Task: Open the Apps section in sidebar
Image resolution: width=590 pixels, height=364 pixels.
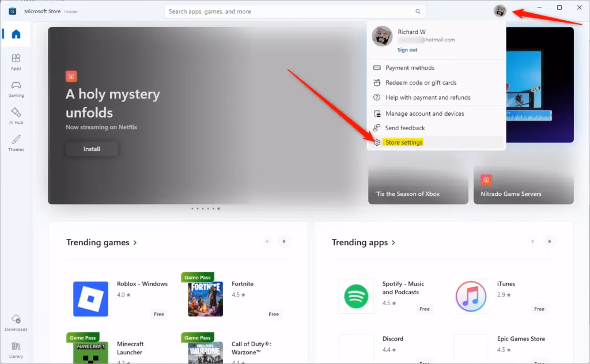Action: [x=16, y=61]
